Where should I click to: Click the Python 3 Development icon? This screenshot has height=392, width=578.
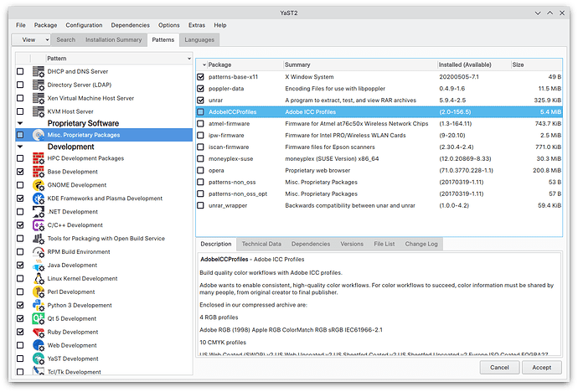(x=39, y=305)
